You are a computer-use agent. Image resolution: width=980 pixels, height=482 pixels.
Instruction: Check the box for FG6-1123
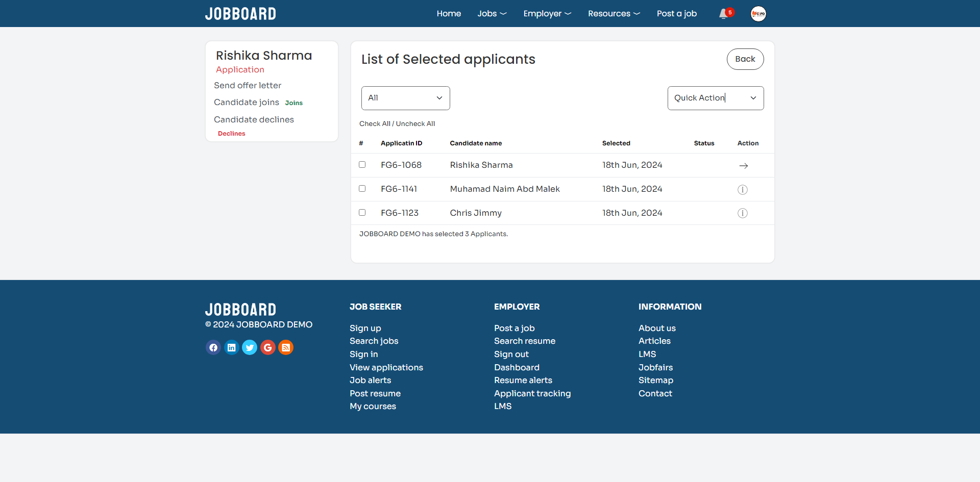[362, 213]
